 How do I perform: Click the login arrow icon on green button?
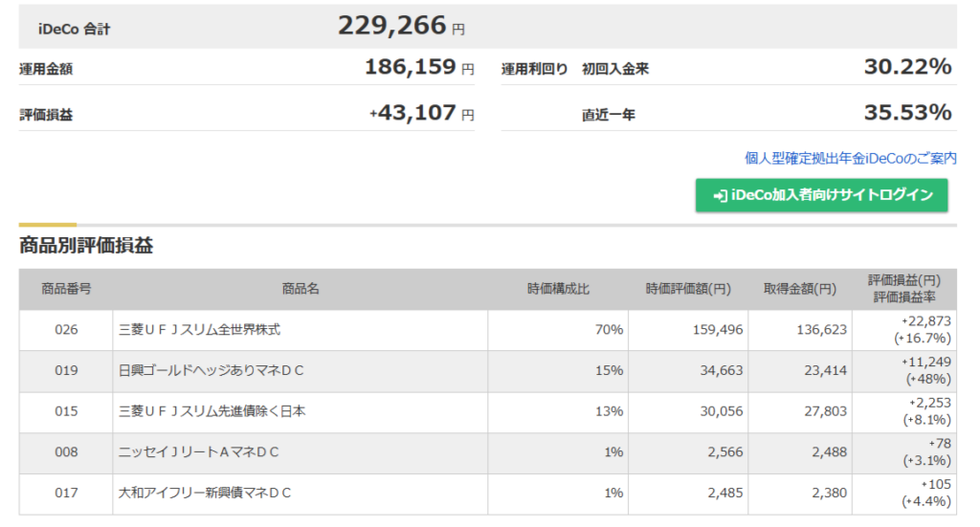point(720,196)
